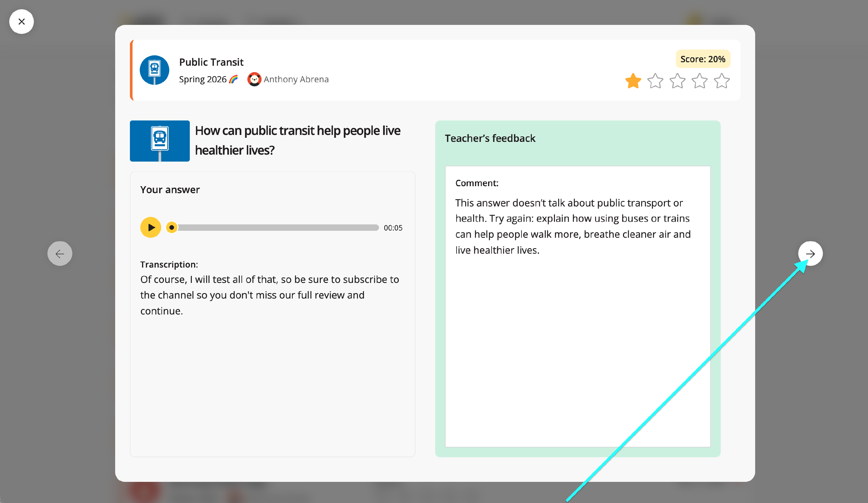Click the second empty rating star
Image resolution: width=868 pixels, height=503 pixels.
point(655,81)
